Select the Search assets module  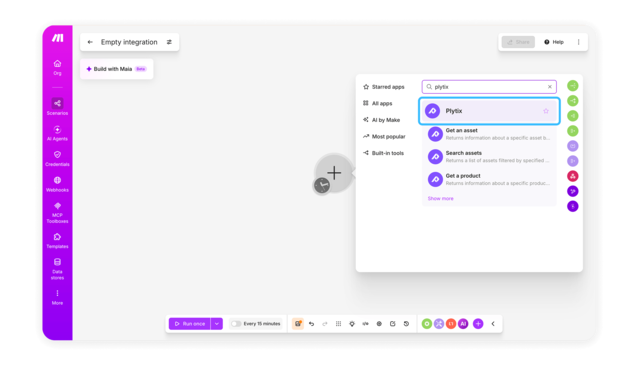[489, 157]
